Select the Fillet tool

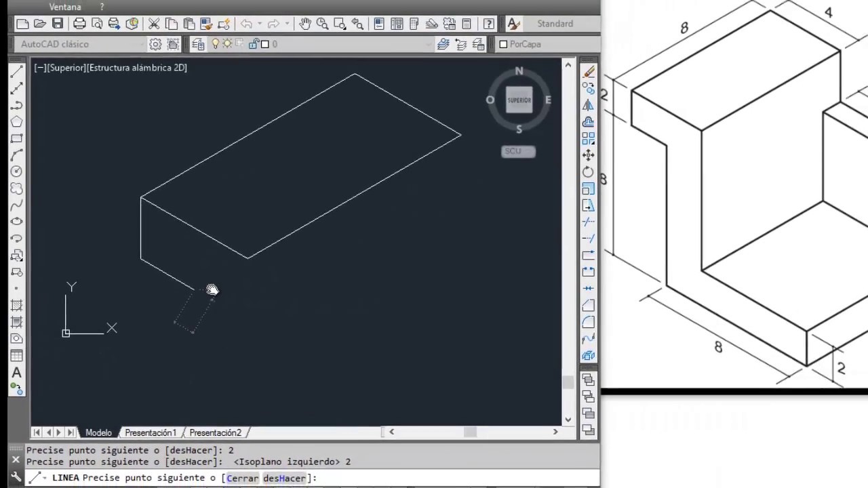588,322
